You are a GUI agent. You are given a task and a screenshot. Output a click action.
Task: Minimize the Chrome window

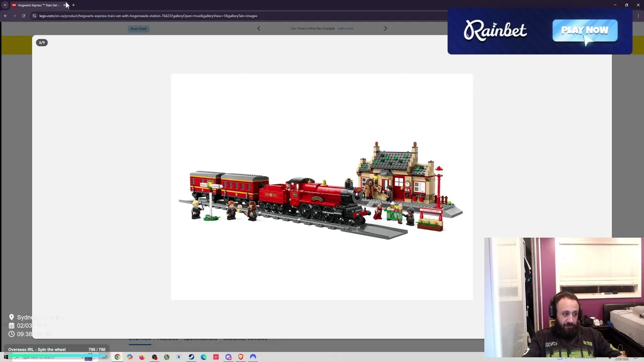tap(615, 5)
